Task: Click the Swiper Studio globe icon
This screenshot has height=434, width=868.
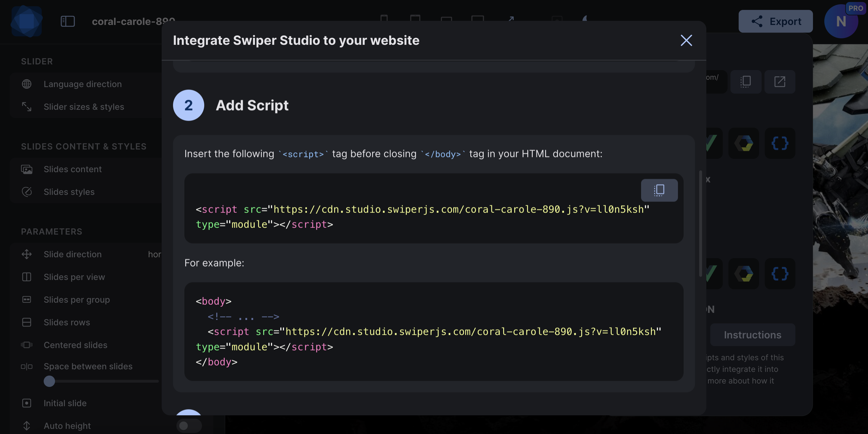Action: tap(27, 84)
